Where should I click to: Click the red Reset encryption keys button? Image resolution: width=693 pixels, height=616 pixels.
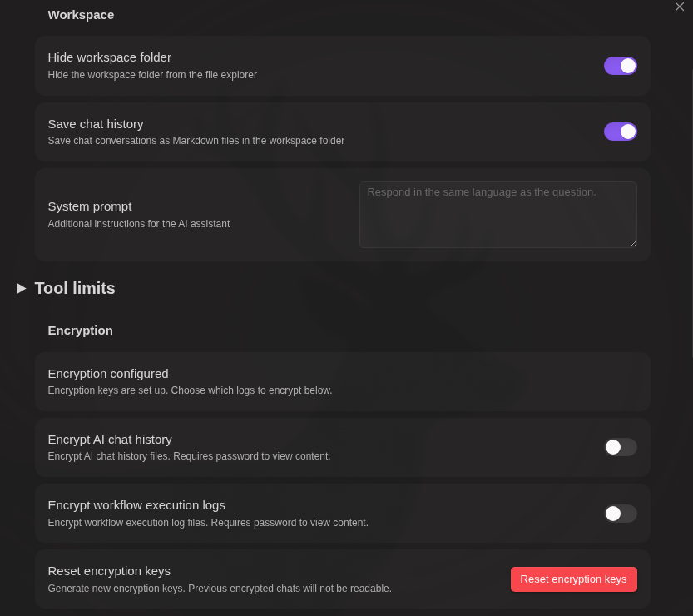[574, 579]
